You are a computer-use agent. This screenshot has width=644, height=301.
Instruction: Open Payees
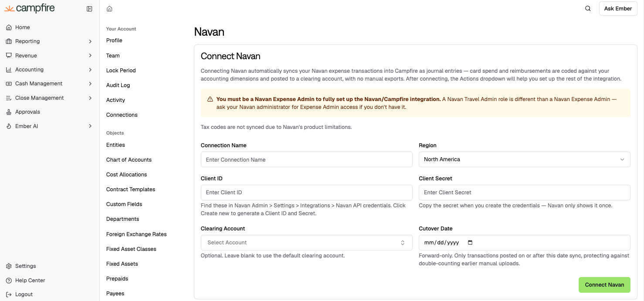(x=115, y=294)
